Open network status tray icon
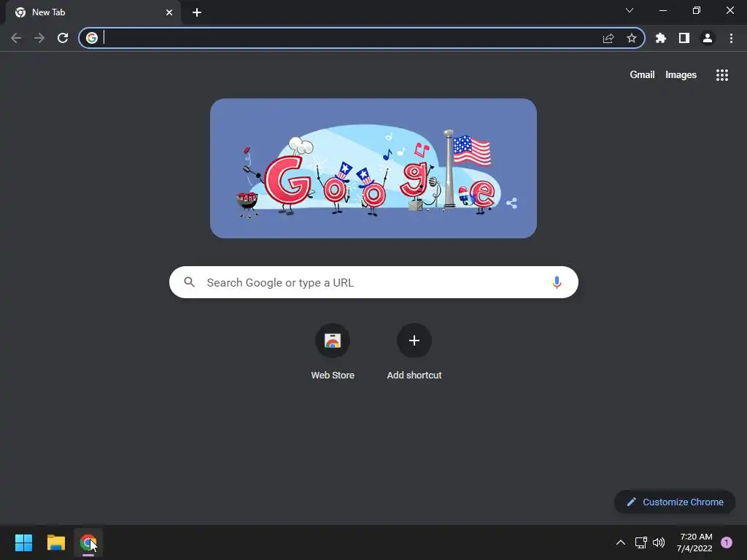 pos(640,542)
